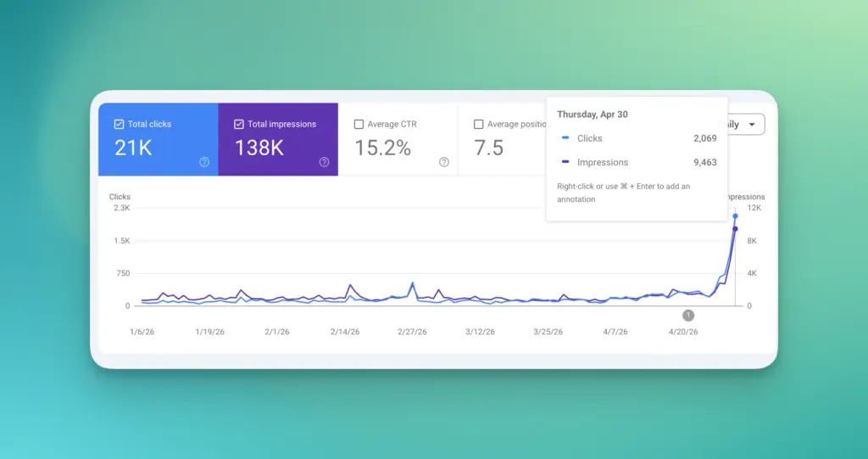The height and width of the screenshot is (459, 868).
Task: Click the 138K total impressions value
Action: point(259,148)
